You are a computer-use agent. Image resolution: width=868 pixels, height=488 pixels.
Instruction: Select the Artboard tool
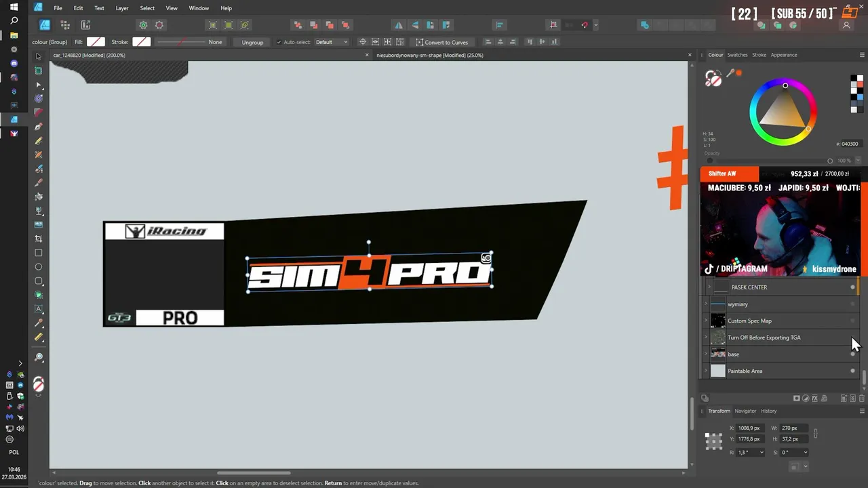(39, 70)
